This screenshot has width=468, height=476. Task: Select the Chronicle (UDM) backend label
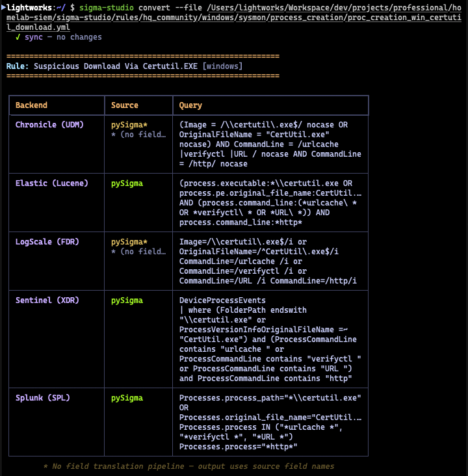pyautogui.click(x=49, y=124)
